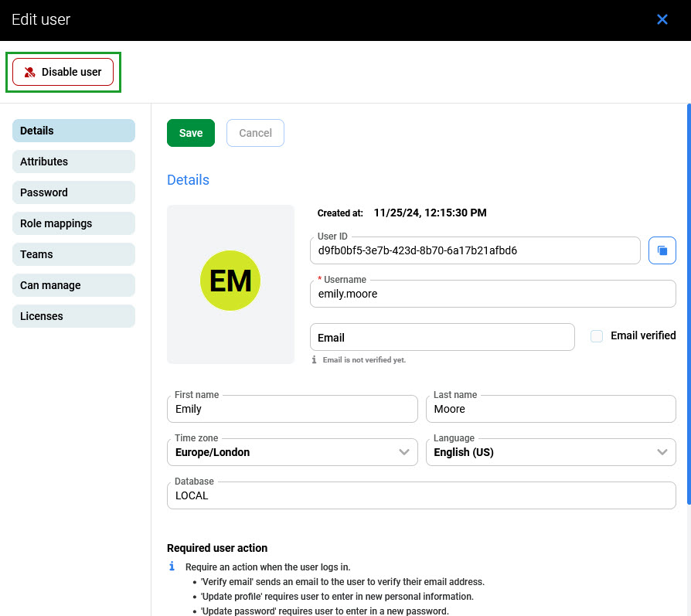This screenshot has width=691, height=616.
Task: Click the Disable user button
Action: tap(63, 72)
